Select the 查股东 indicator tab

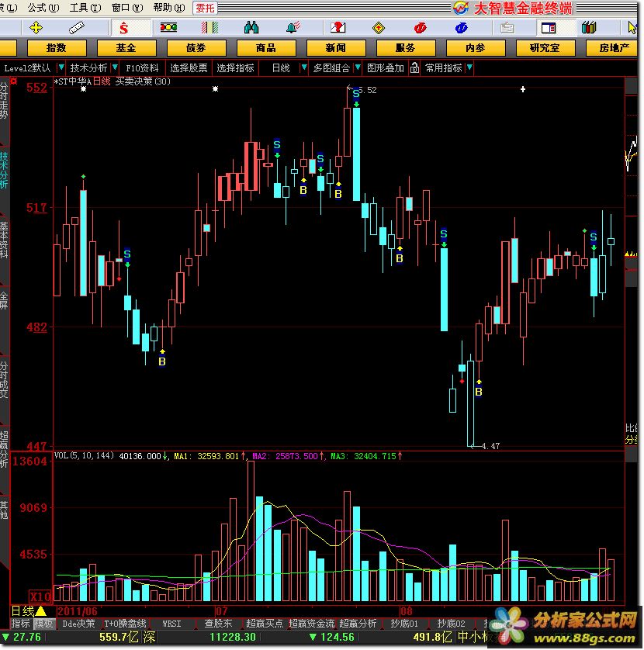pos(218,624)
